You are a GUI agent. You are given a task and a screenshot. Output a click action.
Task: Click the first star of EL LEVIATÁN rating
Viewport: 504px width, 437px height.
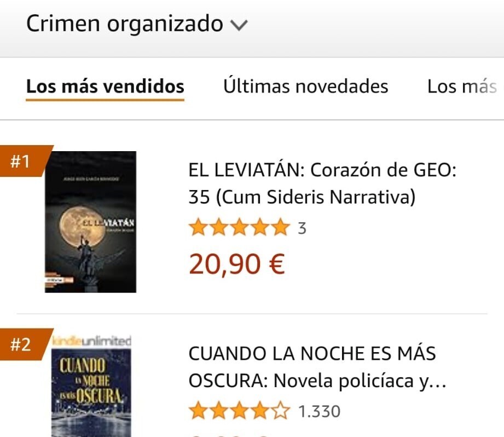(x=198, y=227)
